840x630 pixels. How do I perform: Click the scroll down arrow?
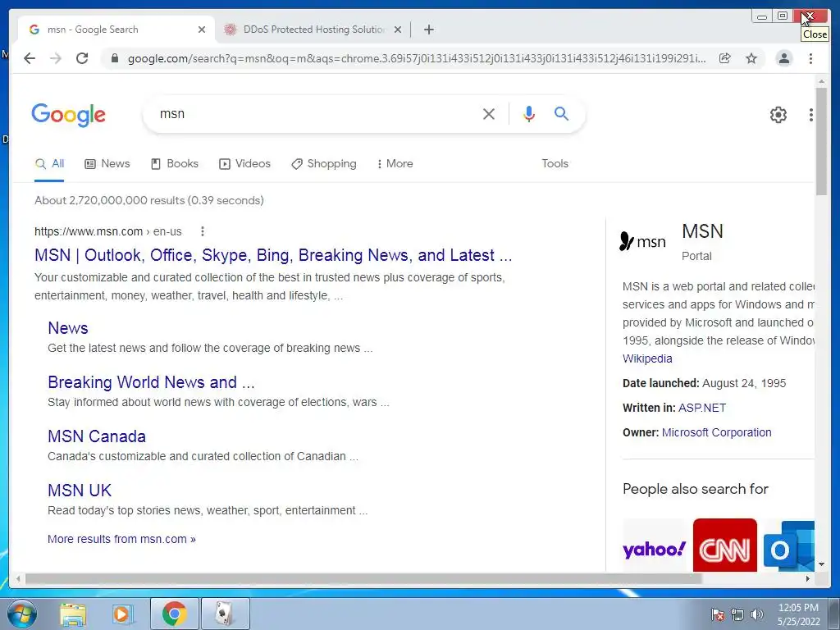coord(821,564)
